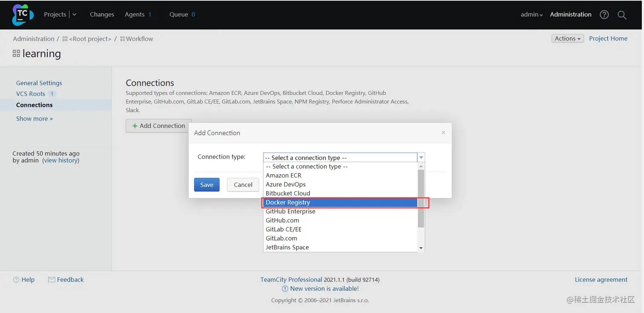Image resolution: width=644 pixels, height=313 pixels.
Task: Choose GitHub Enterprise connection type
Action: 290,211
